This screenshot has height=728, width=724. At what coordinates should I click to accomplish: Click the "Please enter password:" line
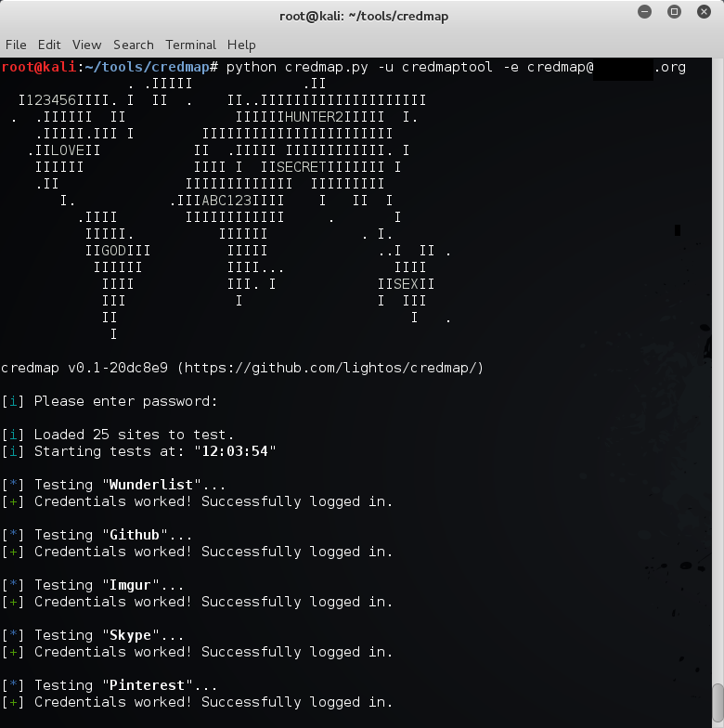(110, 401)
